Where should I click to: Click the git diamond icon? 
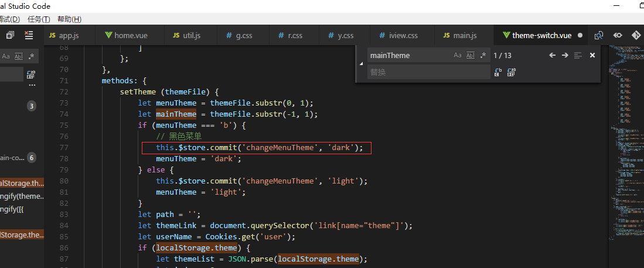(636, 35)
